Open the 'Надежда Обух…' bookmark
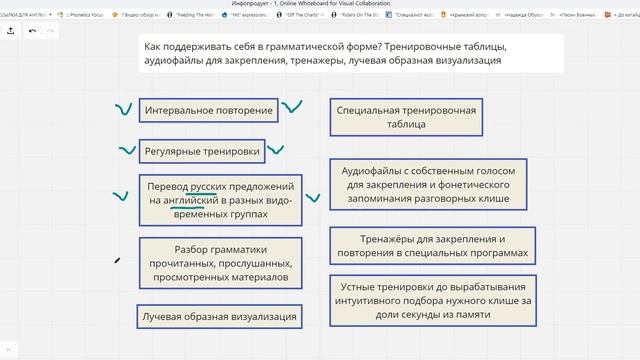Image resolution: width=640 pixels, height=360 pixels. [x=519, y=15]
